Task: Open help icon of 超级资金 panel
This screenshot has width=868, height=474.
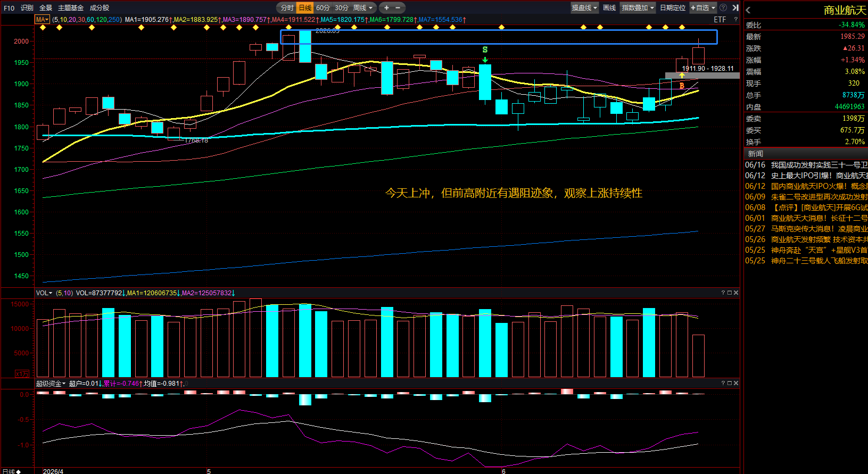Action: pos(723,383)
